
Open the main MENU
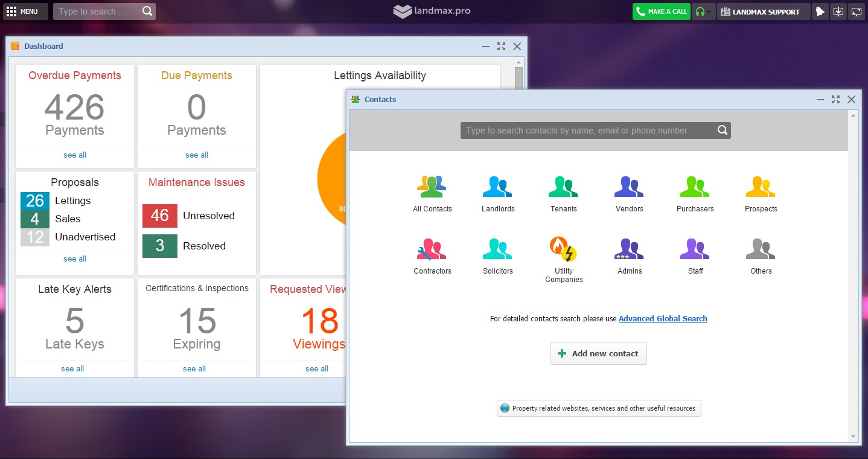[25, 11]
